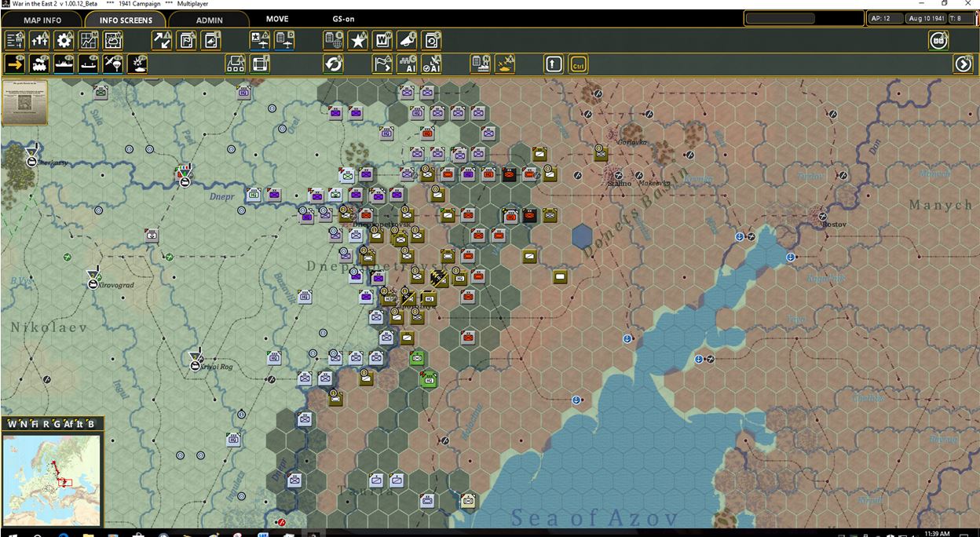
Task: Click the Sea of Azov label
Action: [x=594, y=517]
